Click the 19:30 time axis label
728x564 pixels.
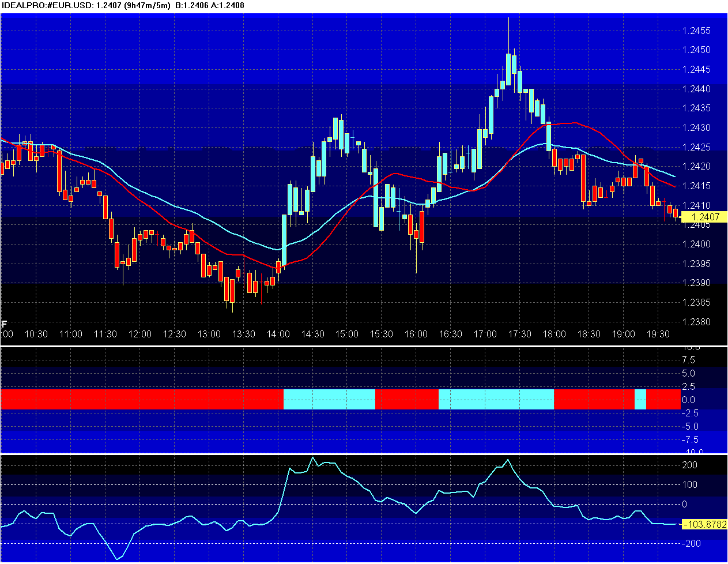(658, 334)
